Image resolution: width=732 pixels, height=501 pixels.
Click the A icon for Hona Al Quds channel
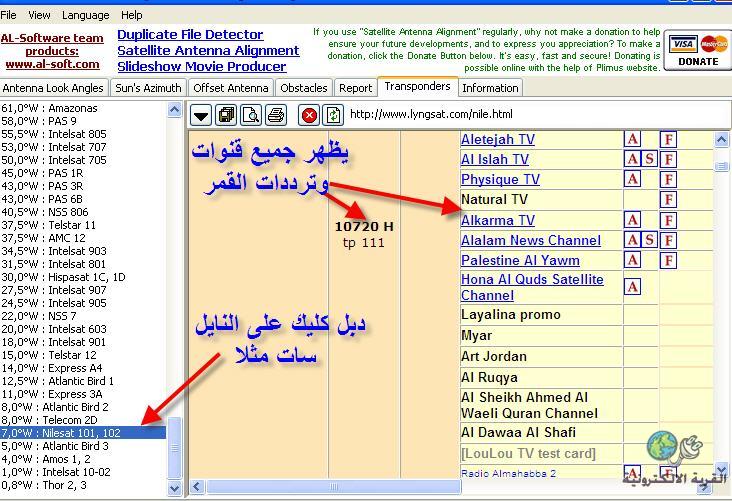tap(633, 287)
